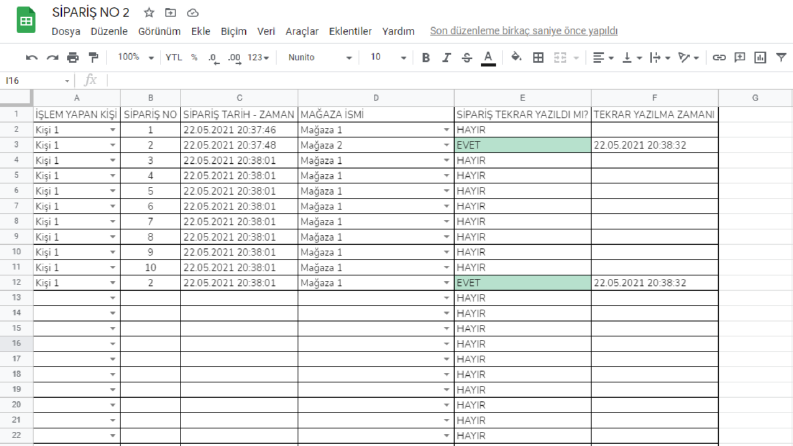Select SİPARİŞ TARİH - ZAMAN header cell

point(239,114)
